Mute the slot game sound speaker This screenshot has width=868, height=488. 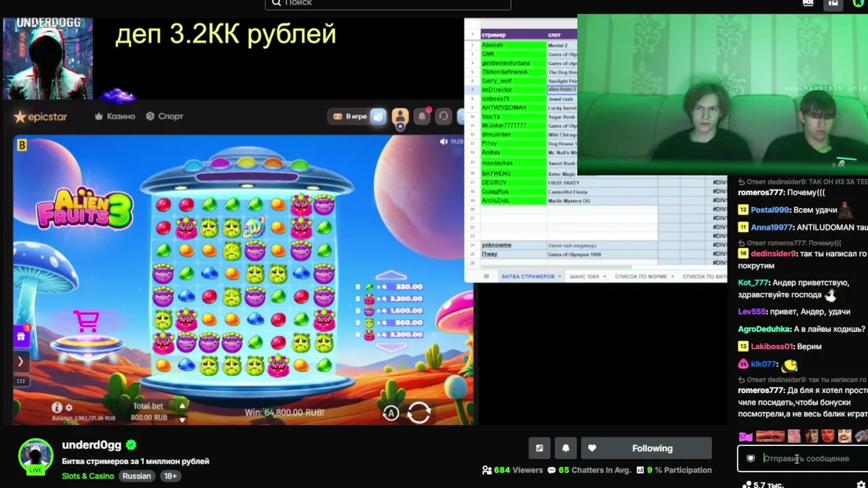tap(443, 142)
